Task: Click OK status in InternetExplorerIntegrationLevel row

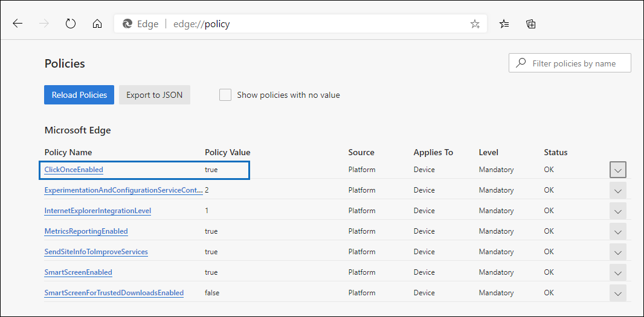Action: (549, 211)
